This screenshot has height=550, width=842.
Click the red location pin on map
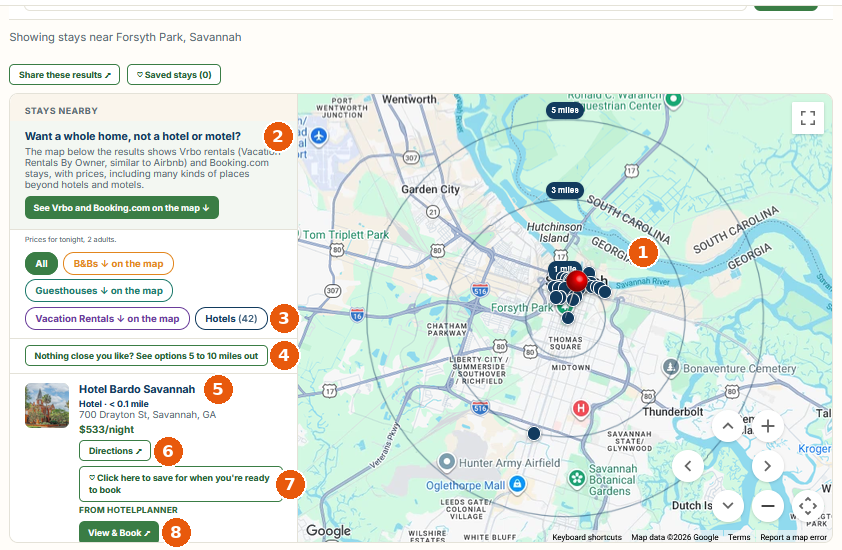[577, 281]
